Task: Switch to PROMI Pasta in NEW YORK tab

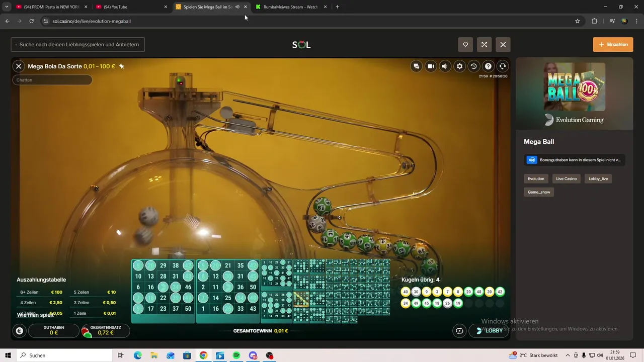Action: 51,7
